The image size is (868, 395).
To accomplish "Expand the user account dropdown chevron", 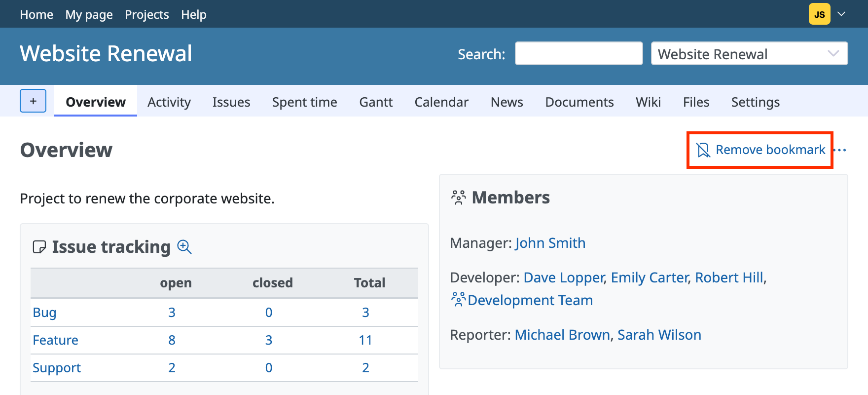I will [841, 14].
